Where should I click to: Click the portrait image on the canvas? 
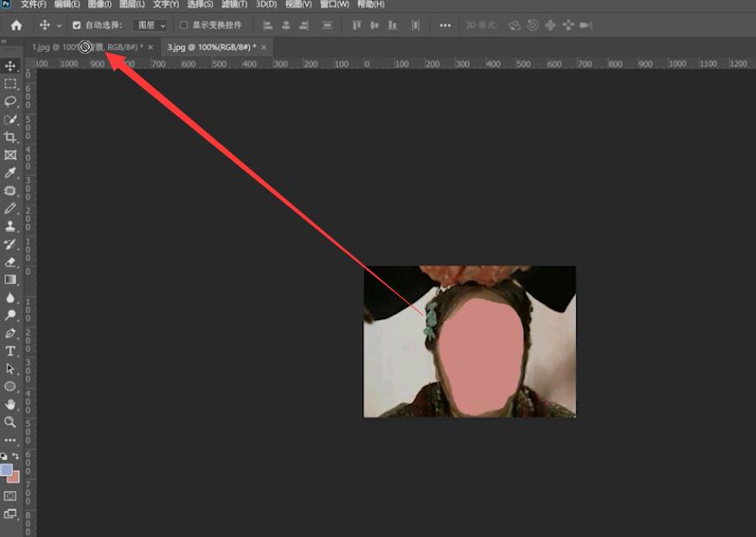point(470,342)
